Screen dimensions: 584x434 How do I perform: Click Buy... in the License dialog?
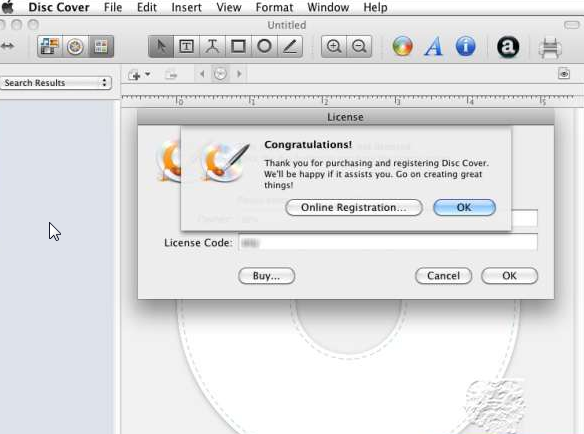pyautogui.click(x=266, y=276)
